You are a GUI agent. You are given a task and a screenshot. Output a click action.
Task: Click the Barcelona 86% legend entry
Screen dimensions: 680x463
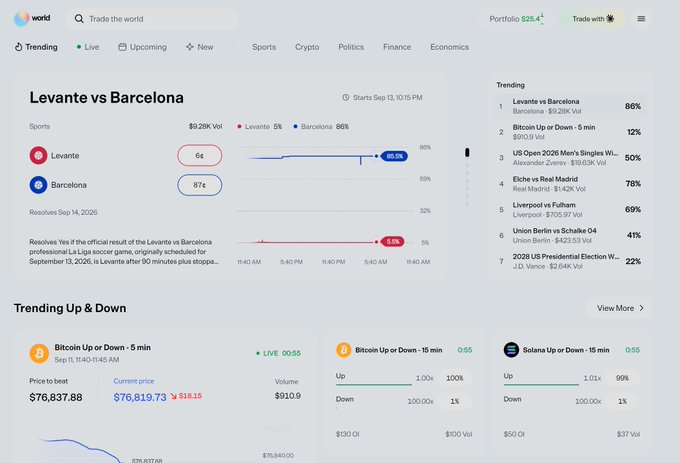click(321, 127)
